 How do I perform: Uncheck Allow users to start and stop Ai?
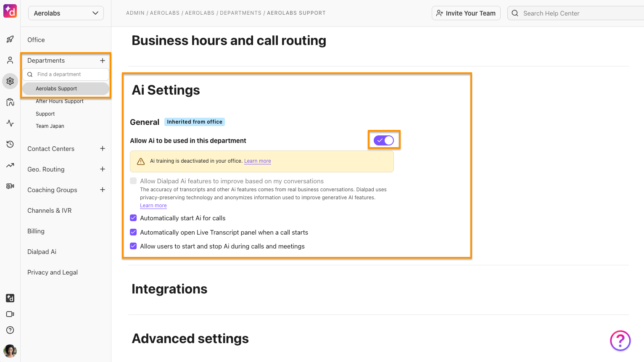[x=133, y=246]
